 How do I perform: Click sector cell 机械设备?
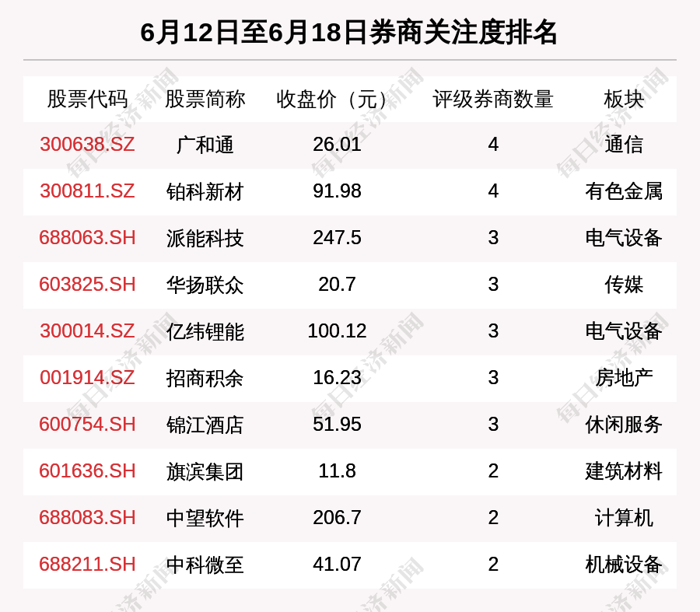[624, 565]
